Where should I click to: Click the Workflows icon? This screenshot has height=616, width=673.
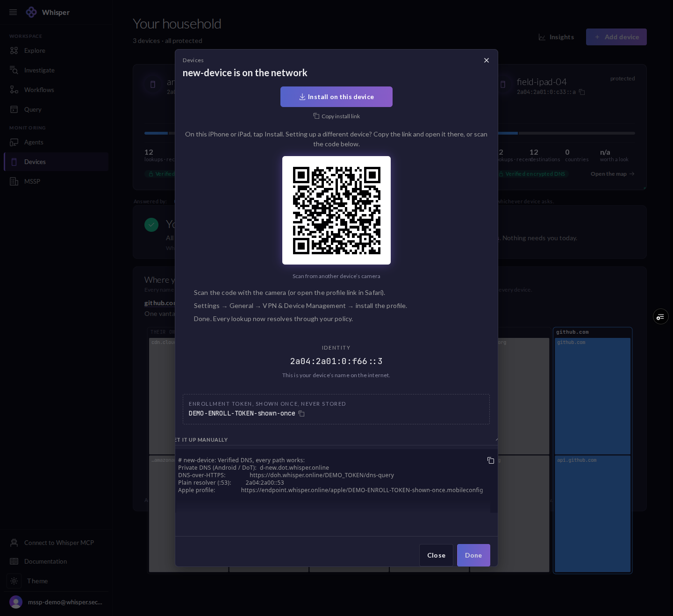pyautogui.click(x=14, y=90)
